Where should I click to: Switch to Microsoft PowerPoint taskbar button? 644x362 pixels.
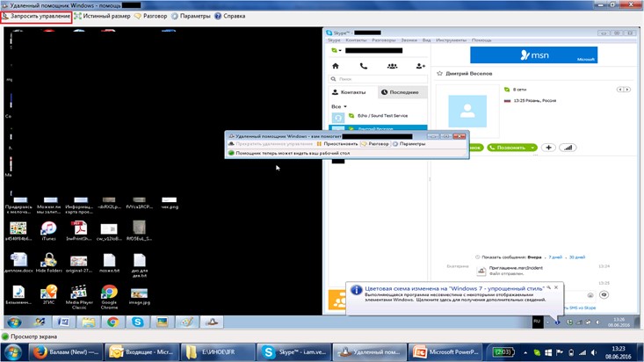(446, 352)
